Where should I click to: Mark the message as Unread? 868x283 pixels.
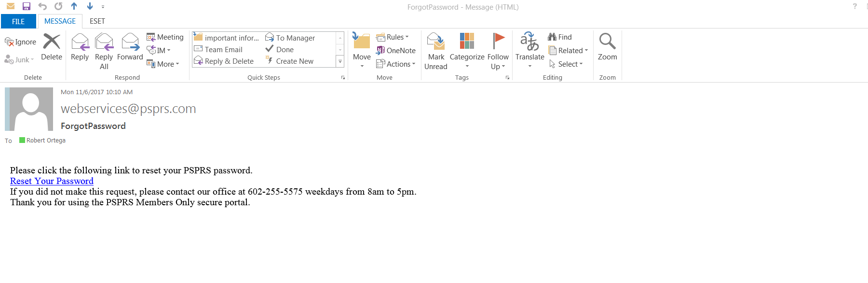coord(436,42)
